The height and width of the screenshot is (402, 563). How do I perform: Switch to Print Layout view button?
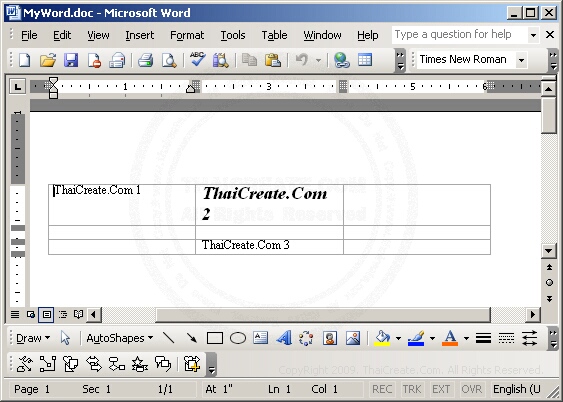coord(47,315)
